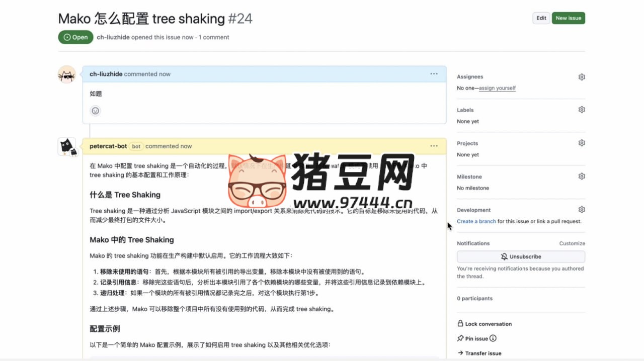Open ch-liuzhide's profile link
Screen dimensions: 644x361
[106, 73]
